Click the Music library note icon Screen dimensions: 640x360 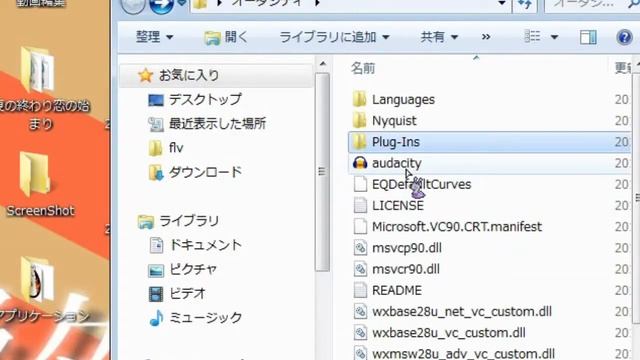coord(156,318)
